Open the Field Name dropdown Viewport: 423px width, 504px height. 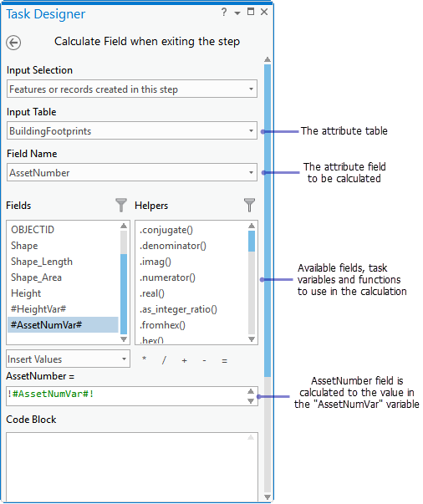pyautogui.click(x=132, y=172)
